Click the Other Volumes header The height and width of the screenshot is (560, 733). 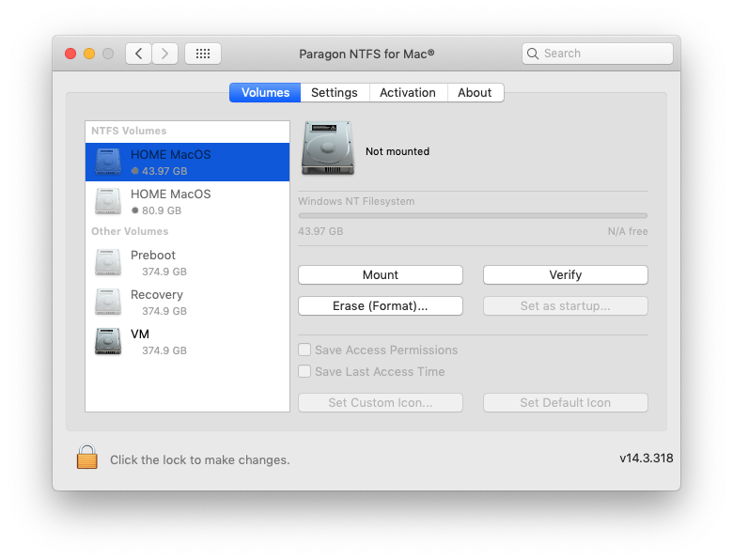(x=130, y=231)
